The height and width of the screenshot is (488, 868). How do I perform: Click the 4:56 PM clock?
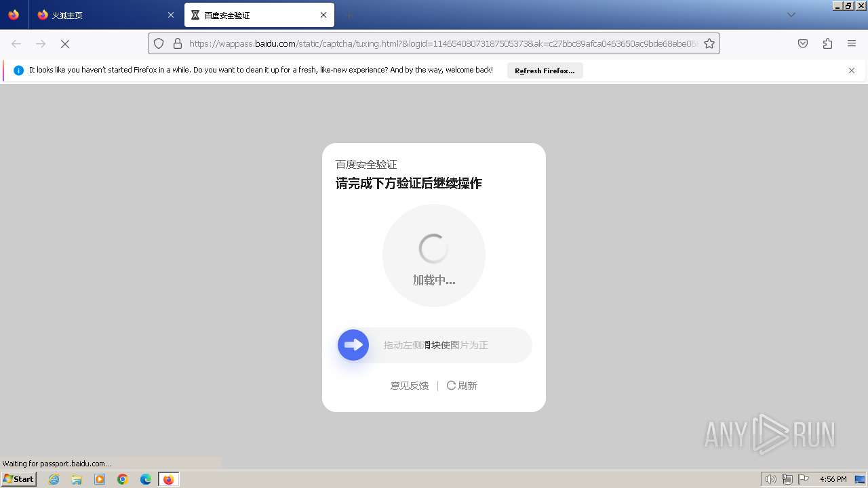(x=833, y=479)
